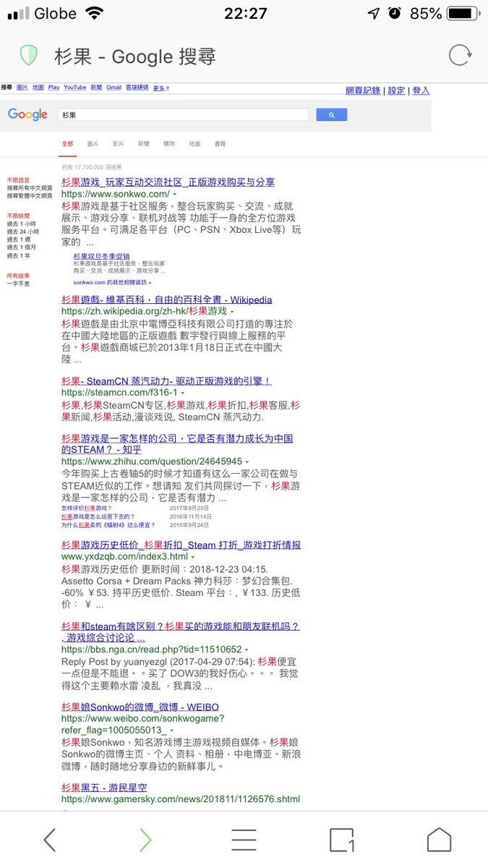Click sonkwo.com 的其他相關資訊 link

[x=112, y=282]
